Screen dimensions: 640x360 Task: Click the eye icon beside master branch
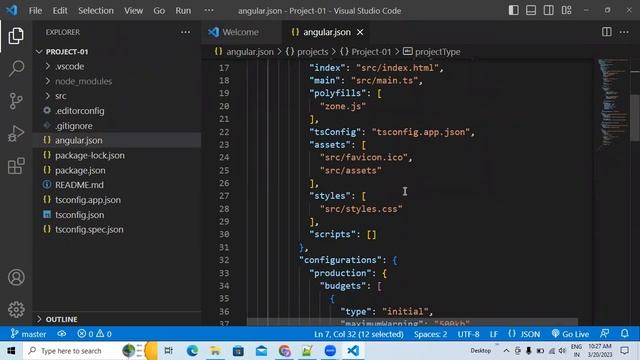(62, 334)
